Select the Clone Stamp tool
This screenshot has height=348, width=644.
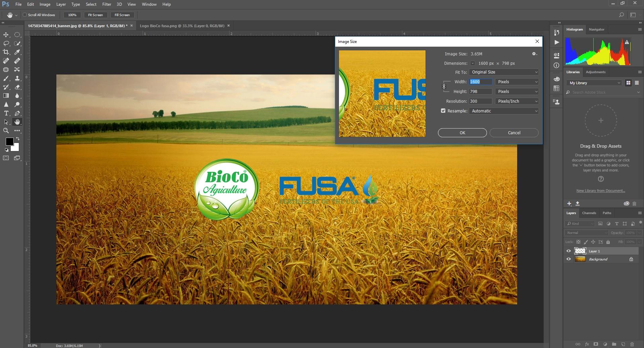coord(17,78)
